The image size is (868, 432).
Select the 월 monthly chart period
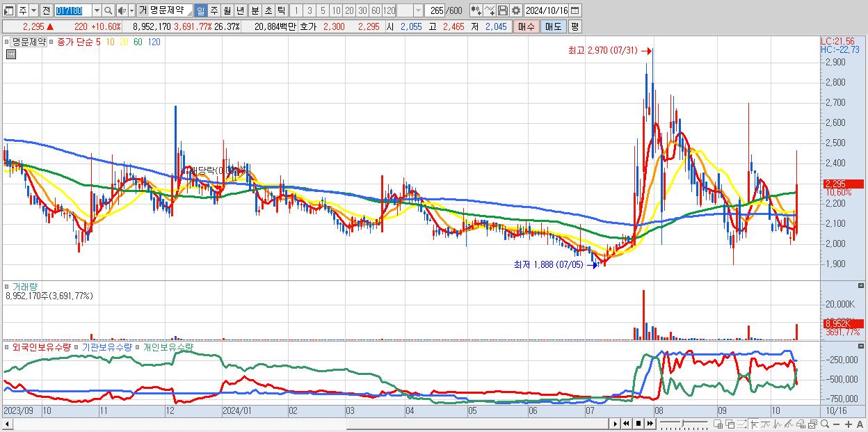click(227, 10)
